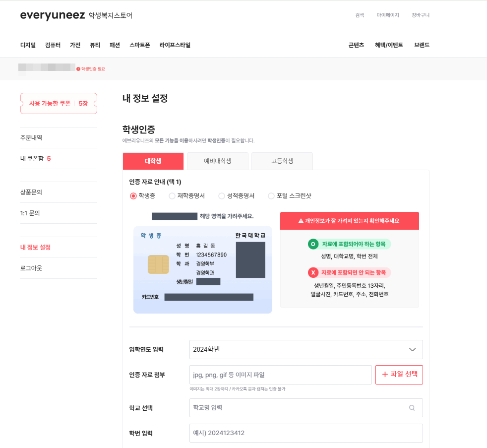
Task: Open 마이페이지 from the header
Action: 388,15
